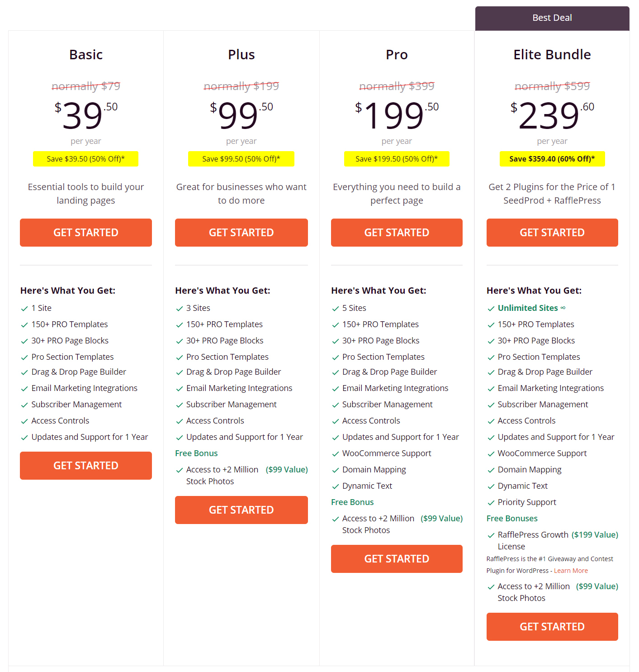
Task: Click the Elite Bundle plan heading
Action: pos(552,55)
